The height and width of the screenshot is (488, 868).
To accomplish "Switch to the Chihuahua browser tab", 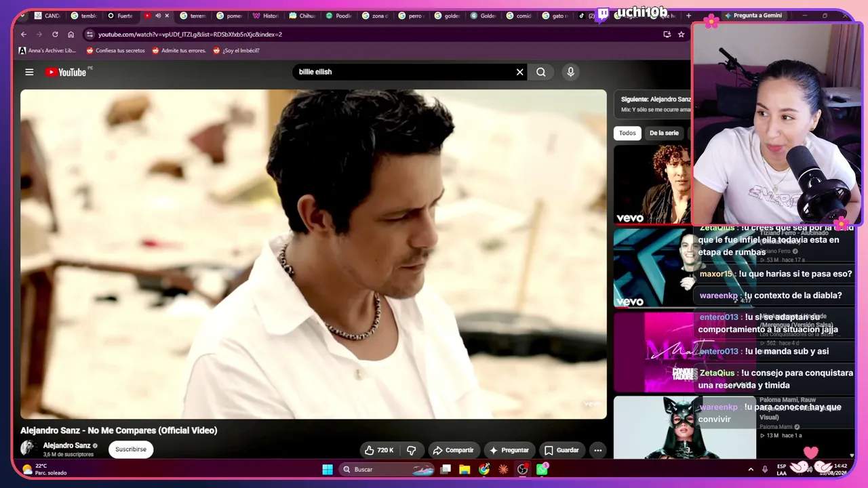I will pos(303,16).
